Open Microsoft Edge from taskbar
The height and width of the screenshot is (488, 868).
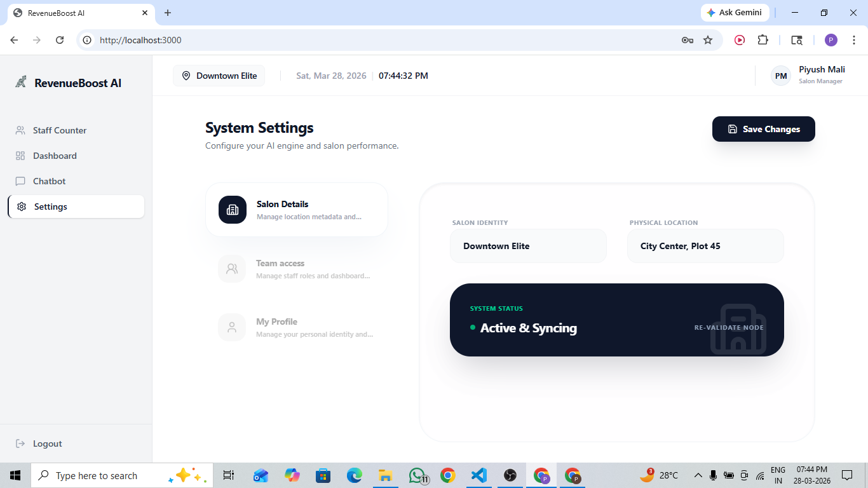tap(354, 475)
